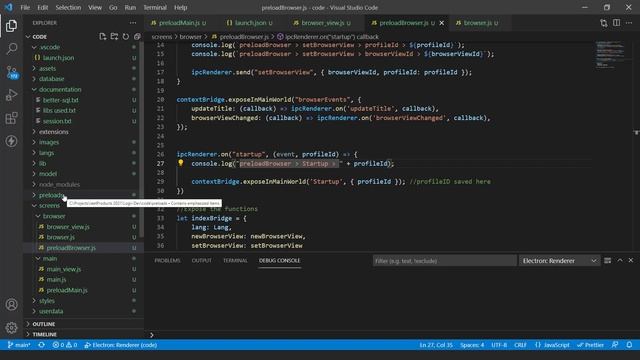Viewport: 640px width, 360px height.
Task: Switch to the browser.js editor tab
Action: pos(478,23)
